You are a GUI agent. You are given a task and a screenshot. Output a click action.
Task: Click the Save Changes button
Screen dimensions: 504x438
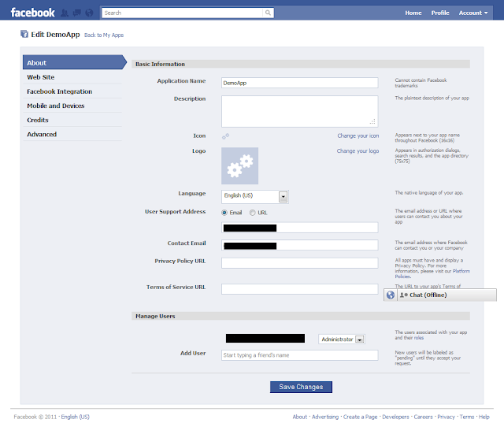(301, 387)
